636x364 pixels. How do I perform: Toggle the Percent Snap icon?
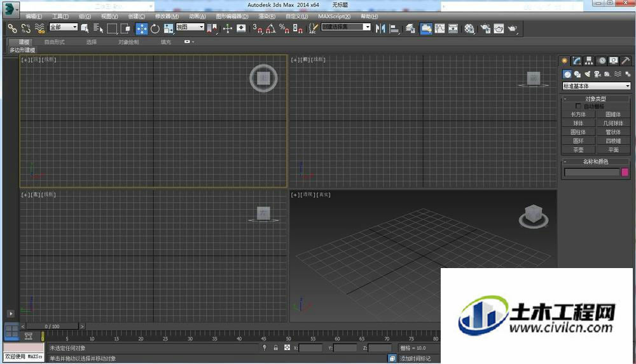tap(284, 29)
